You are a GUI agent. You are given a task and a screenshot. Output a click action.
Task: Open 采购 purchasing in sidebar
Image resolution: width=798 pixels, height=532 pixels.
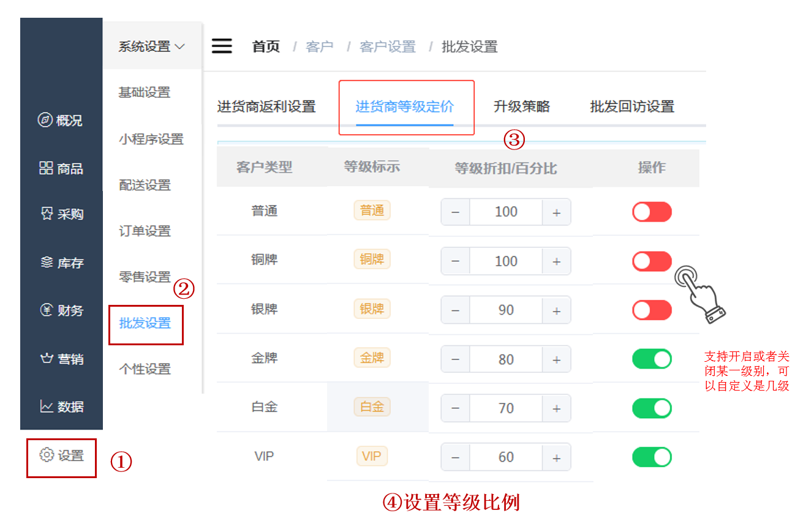point(61,214)
